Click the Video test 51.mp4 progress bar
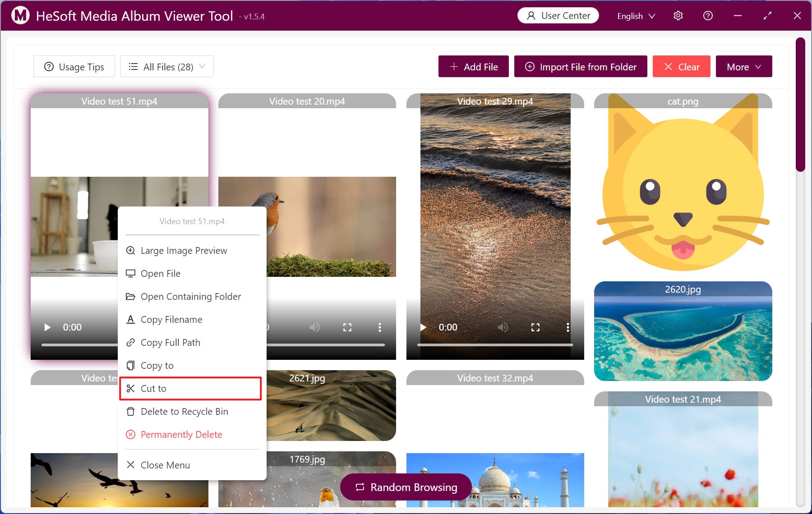Image resolution: width=812 pixels, height=514 pixels. (79, 345)
